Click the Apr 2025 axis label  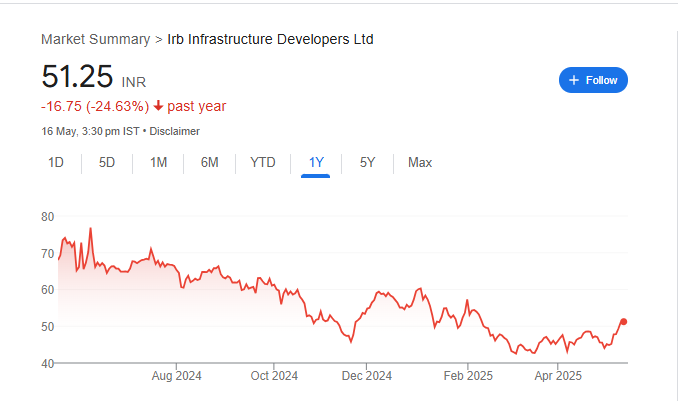[558, 376]
